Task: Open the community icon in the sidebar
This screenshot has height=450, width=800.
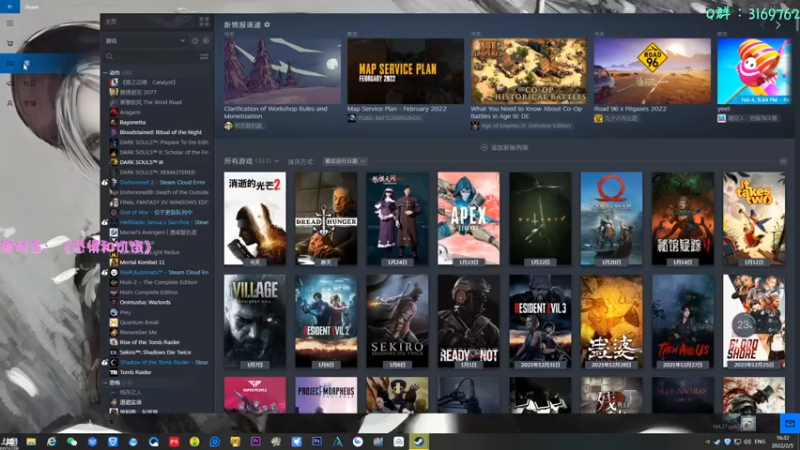Action: [x=10, y=83]
